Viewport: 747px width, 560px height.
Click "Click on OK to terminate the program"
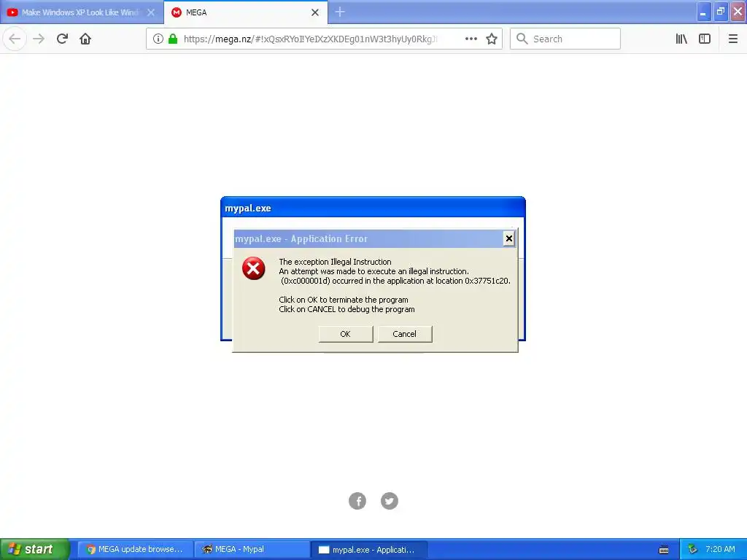coord(344,300)
